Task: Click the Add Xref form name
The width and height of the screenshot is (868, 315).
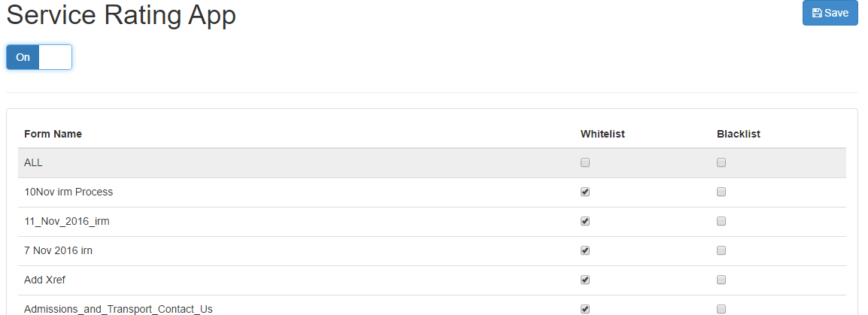Action: point(45,280)
